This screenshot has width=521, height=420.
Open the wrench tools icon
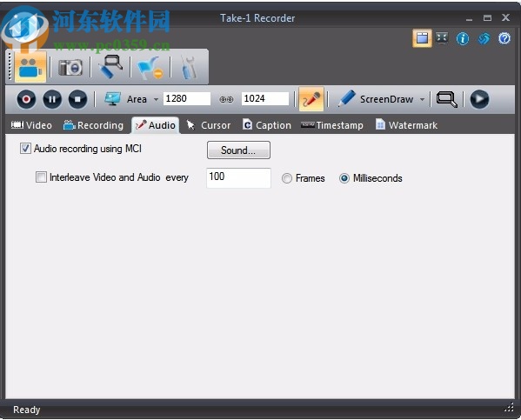coord(188,68)
